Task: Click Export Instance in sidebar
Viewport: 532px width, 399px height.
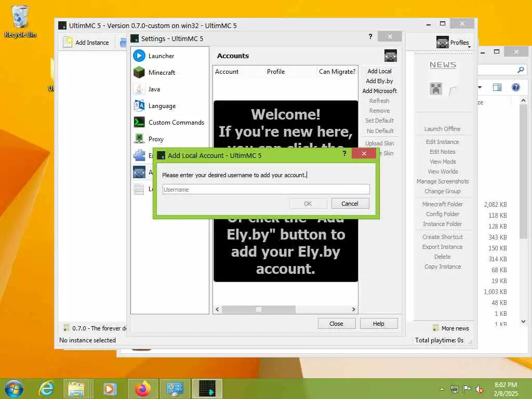Action: coord(443,247)
